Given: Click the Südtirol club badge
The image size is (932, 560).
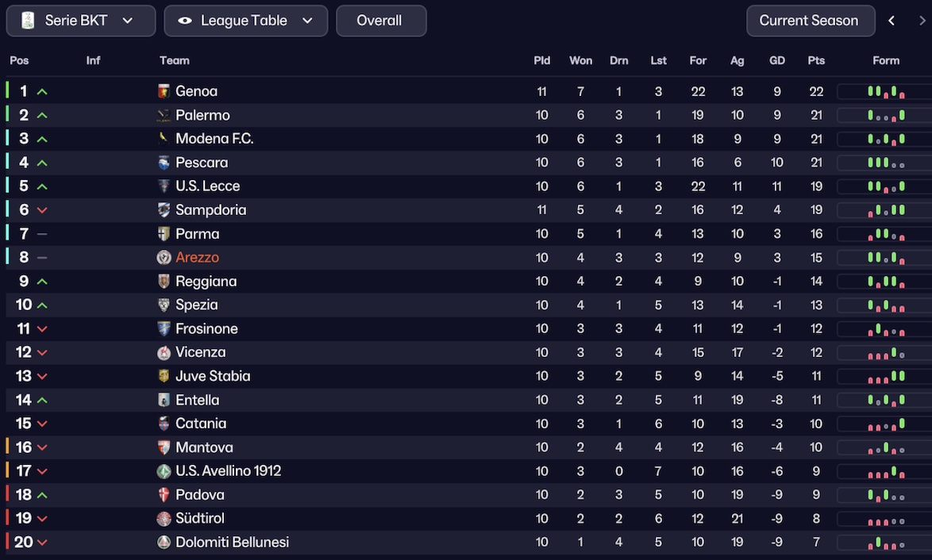Looking at the screenshot, I should click(x=164, y=519).
